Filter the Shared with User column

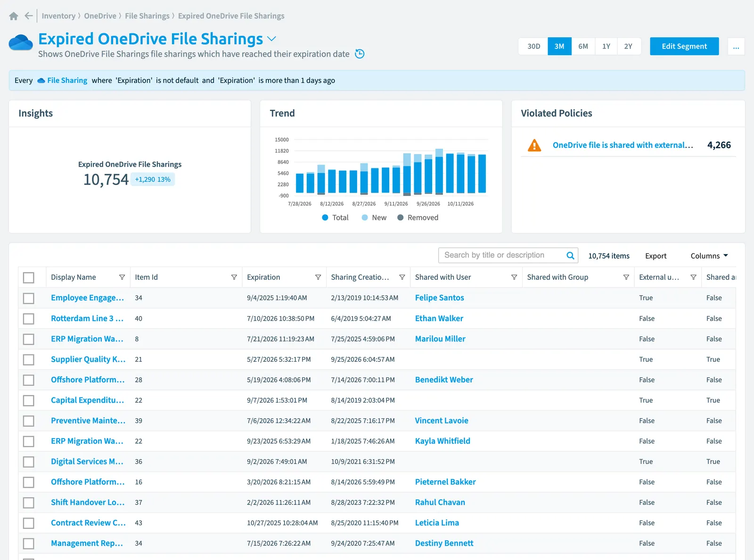tap(514, 277)
